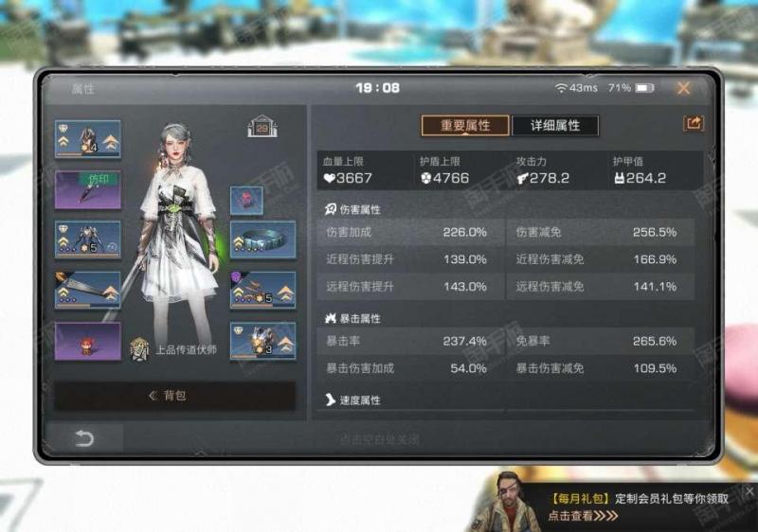Select the helmet equipment slot with number 4
Image resolution: width=758 pixels, height=532 pixels.
point(87,139)
